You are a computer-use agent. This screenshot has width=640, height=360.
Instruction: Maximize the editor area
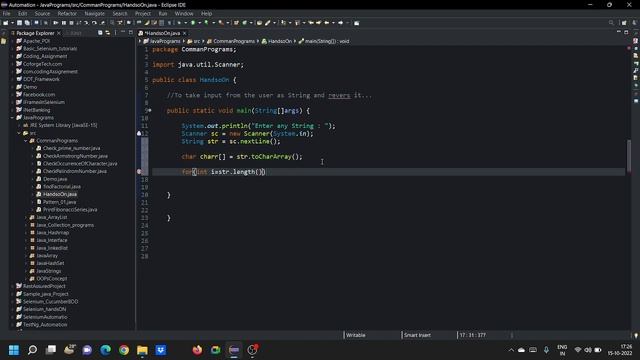626,32
